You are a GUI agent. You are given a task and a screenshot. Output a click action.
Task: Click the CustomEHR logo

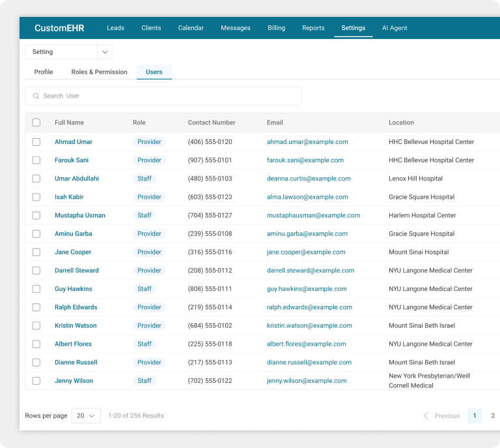click(59, 28)
